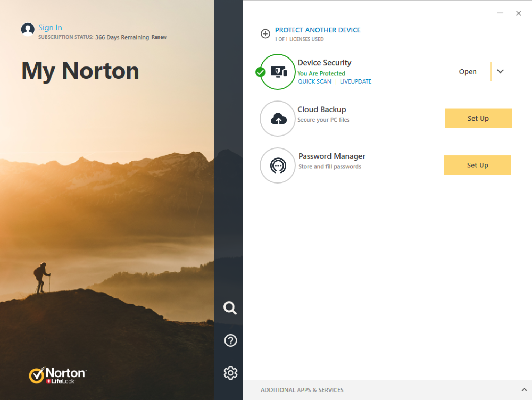Click the LIVEUPDATE link

[x=356, y=81]
